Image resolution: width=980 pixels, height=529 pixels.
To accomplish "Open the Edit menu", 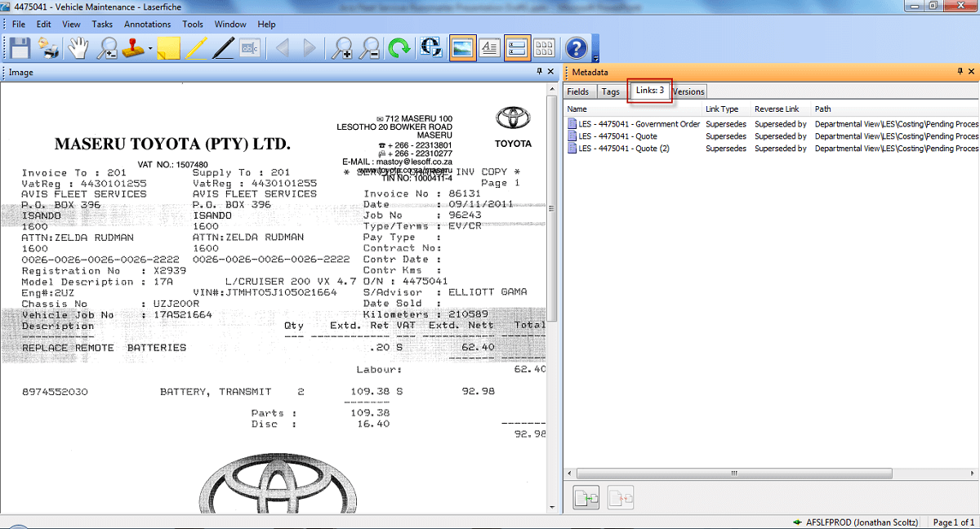I will 44,24.
